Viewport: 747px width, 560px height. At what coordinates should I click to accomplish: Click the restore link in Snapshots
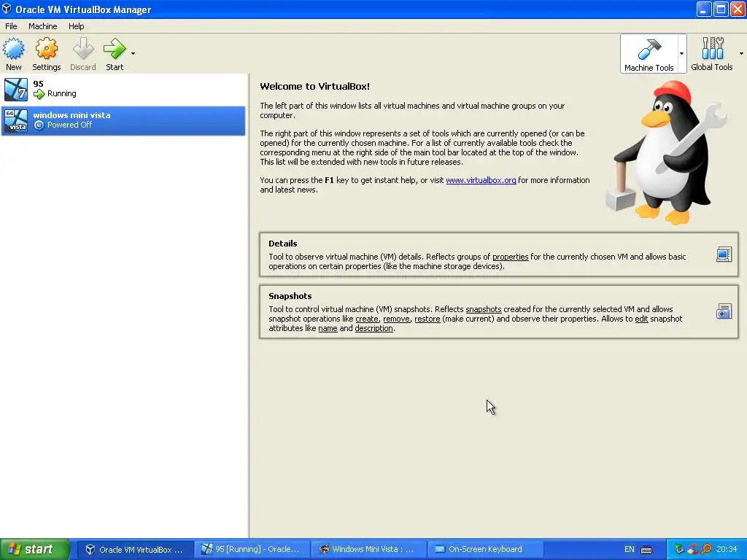427,319
